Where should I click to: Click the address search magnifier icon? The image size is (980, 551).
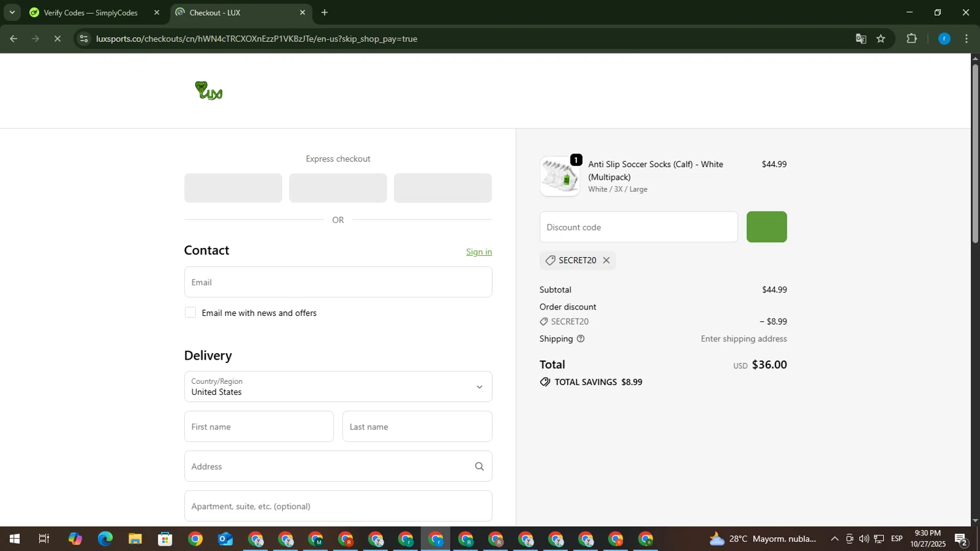click(x=480, y=466)
